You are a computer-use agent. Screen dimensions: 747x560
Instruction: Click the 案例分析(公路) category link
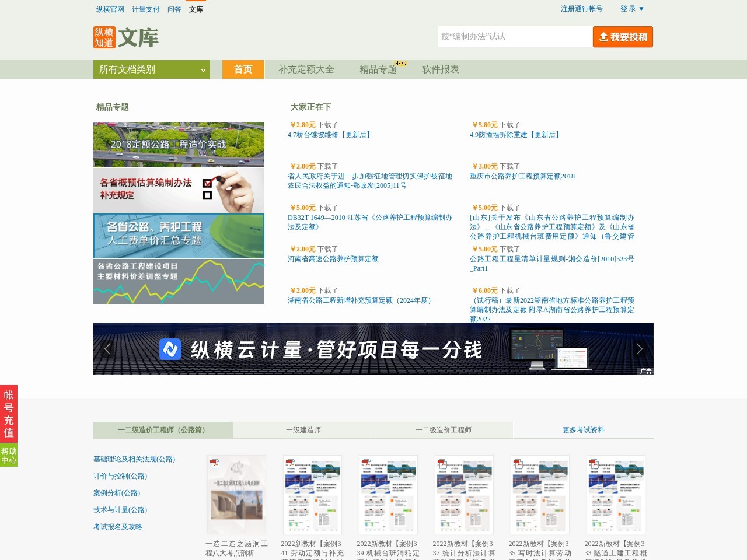[x=117, y=493]
